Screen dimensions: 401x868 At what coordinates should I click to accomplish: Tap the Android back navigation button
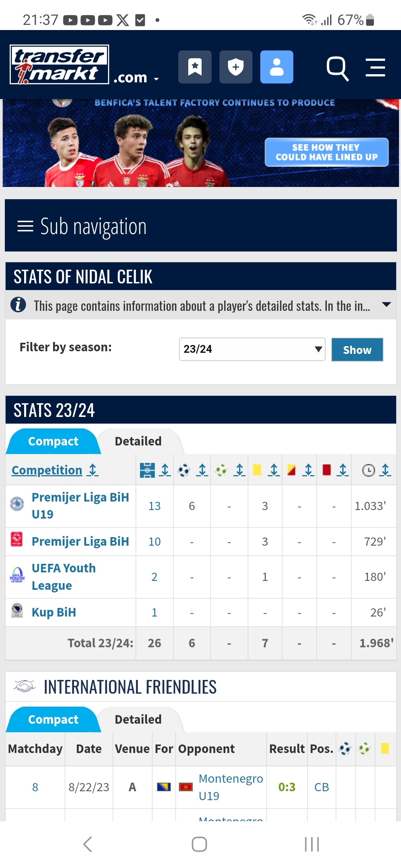(x=88, y=844)
